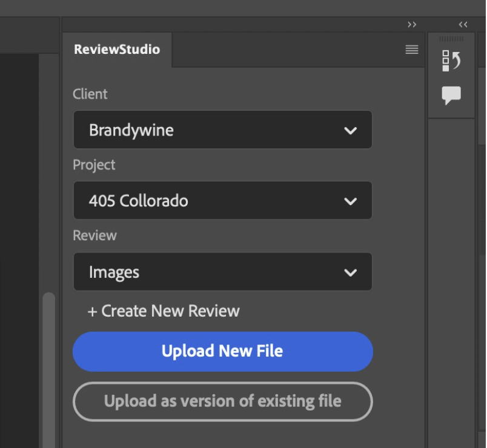Open the ReviewStudio panel flyout menu icon

tap(412, 50)
